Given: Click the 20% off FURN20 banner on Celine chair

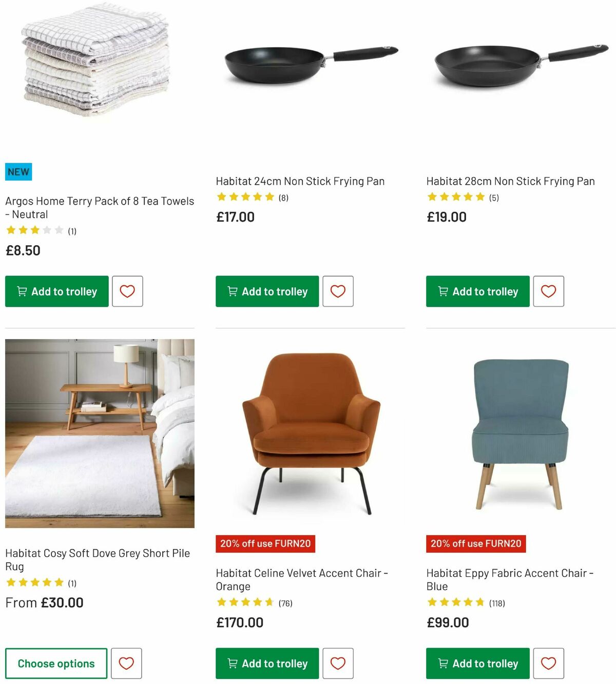Looking at the screenshot, I should pyautogui.click(x=265, y=543).
